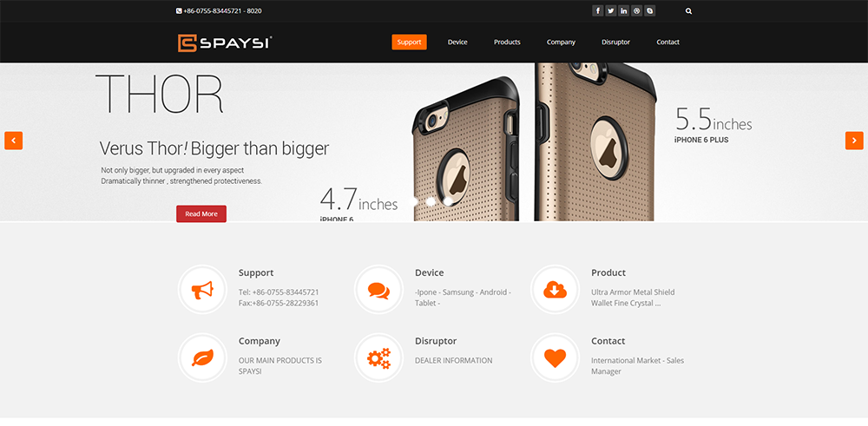Open the Skype social icon

pos(650,11)
